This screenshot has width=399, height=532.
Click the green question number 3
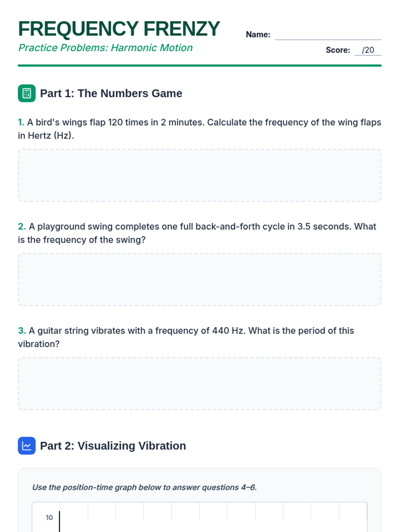point(22,331)
